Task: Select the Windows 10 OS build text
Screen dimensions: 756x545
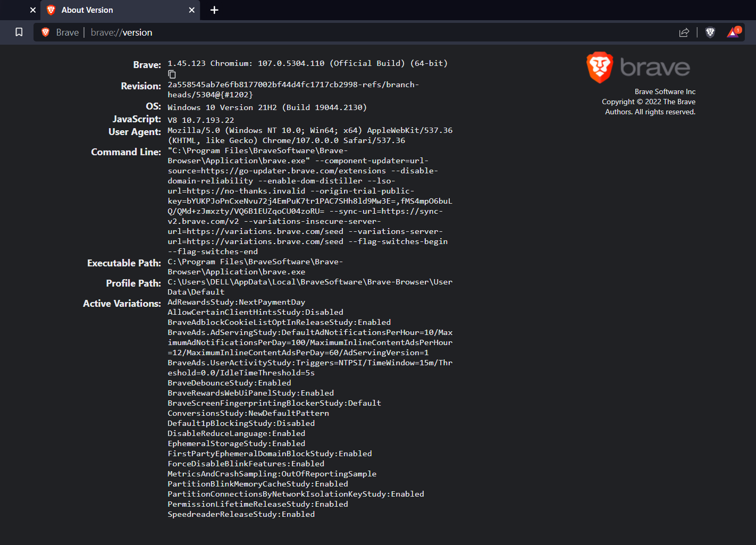Action: (266, 107)
